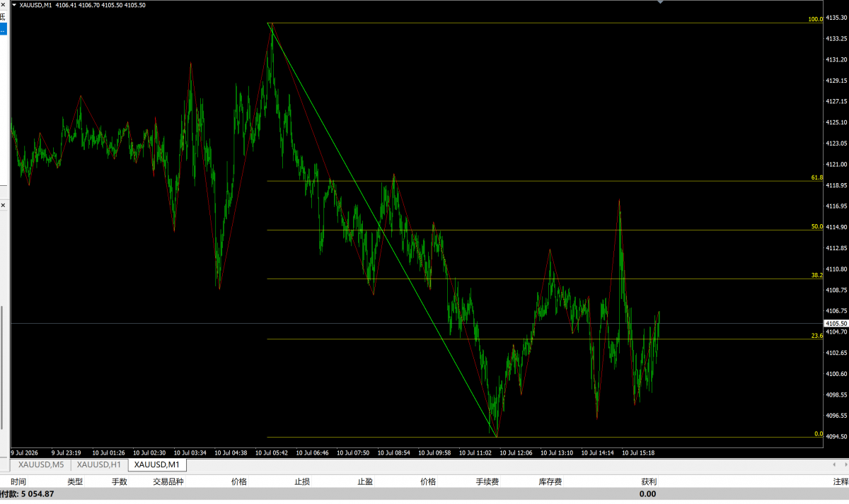Viewport: 849px width, 504px height.
Task: Click the Fibonacci 0.0 level label
Action: [x=819, y=433]
